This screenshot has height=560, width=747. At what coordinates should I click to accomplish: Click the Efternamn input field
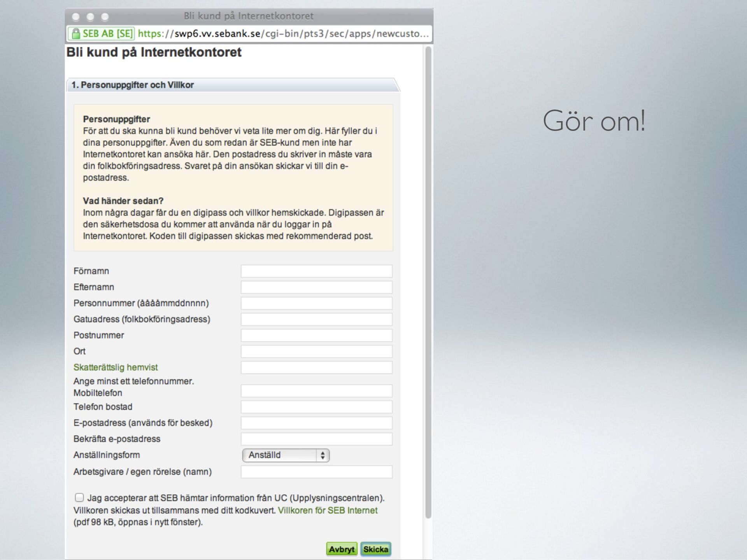[x=316, y=287]
